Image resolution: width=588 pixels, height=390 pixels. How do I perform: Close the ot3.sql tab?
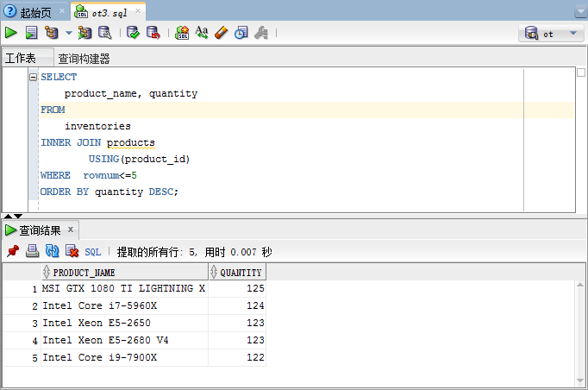pos(138,11)
